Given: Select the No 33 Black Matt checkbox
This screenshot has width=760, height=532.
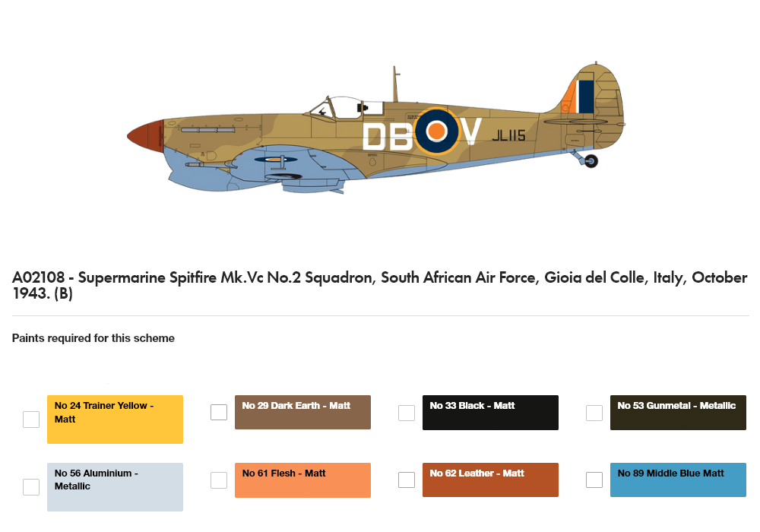Looking at the screenshot, I should tap(406, 413).
